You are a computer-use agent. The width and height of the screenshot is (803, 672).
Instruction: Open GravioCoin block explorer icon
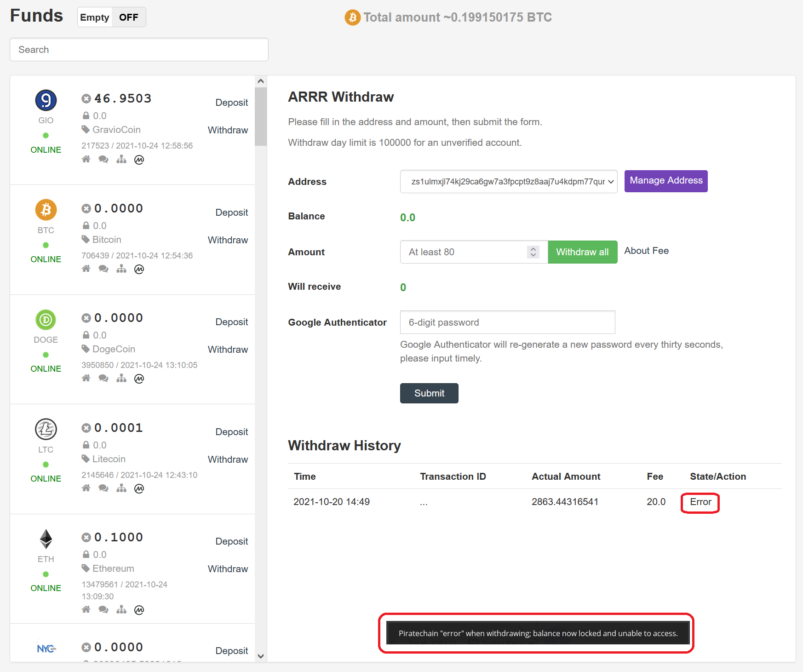click(x=121, y=159)
